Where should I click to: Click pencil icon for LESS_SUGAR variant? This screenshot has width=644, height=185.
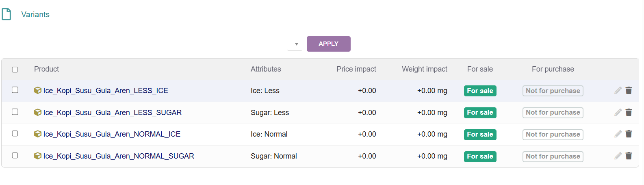tap(618, 113)
